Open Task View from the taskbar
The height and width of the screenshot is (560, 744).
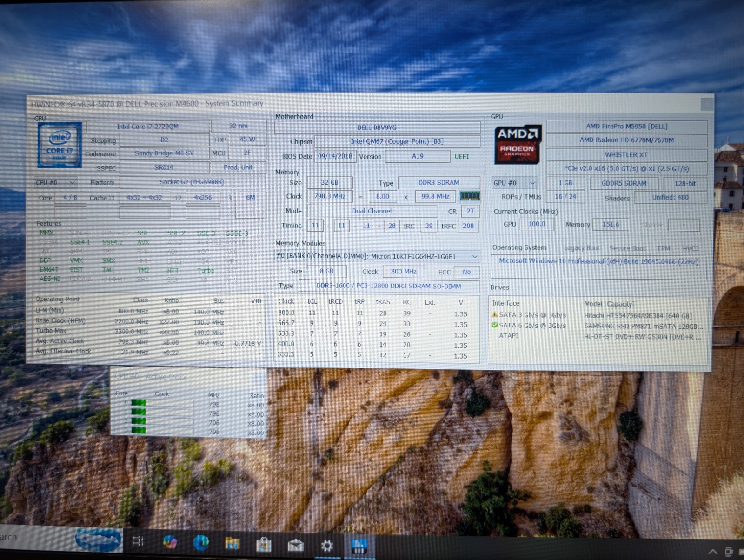point(138,541)
